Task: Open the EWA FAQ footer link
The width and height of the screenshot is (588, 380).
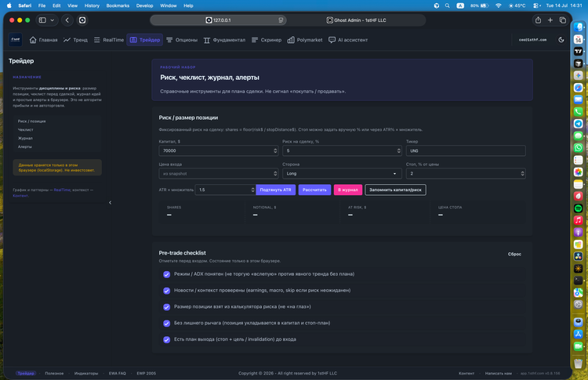Action: pyautogui.click(x=118, y=373)
